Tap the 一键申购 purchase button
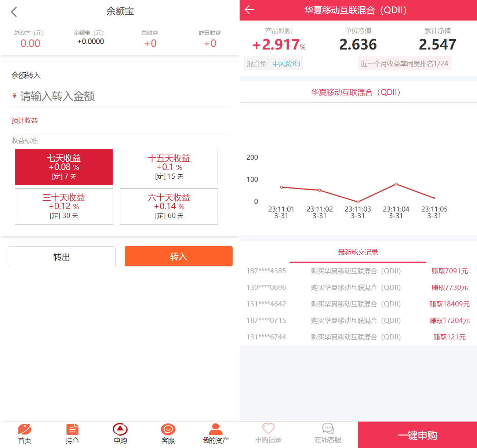The width and height of the screenshot is (477, 448). point(417,435)
